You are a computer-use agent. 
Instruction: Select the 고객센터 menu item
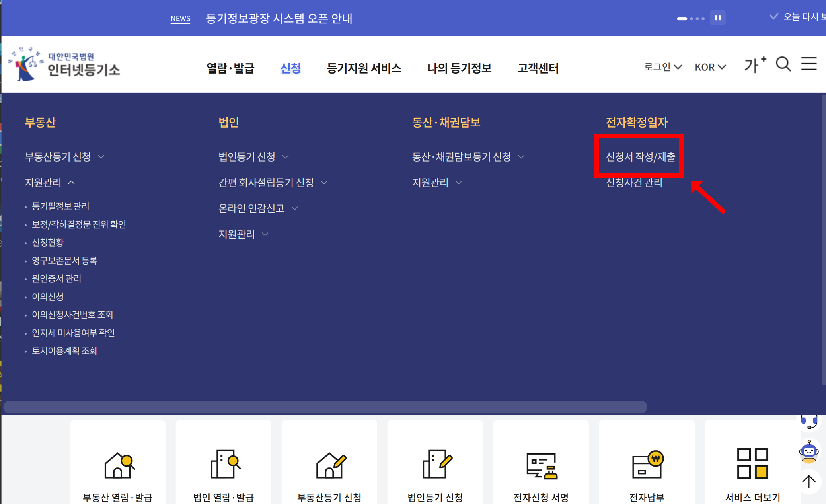pyautogui.click(x=538, y=68)
